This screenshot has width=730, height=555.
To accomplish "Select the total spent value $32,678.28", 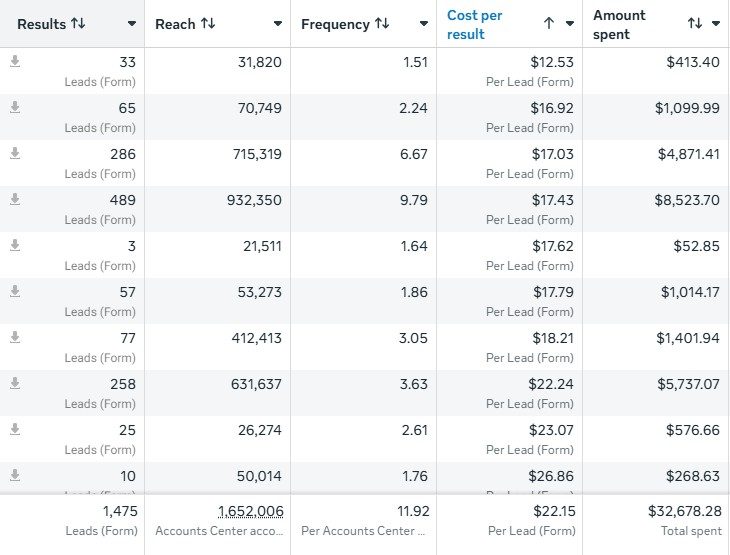I will pos(685,511).
